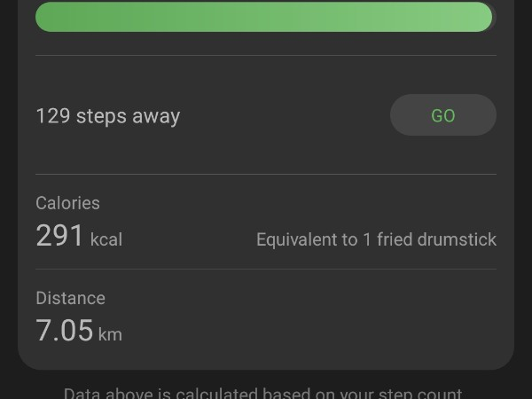Tap the green GO button

point(442,115)
